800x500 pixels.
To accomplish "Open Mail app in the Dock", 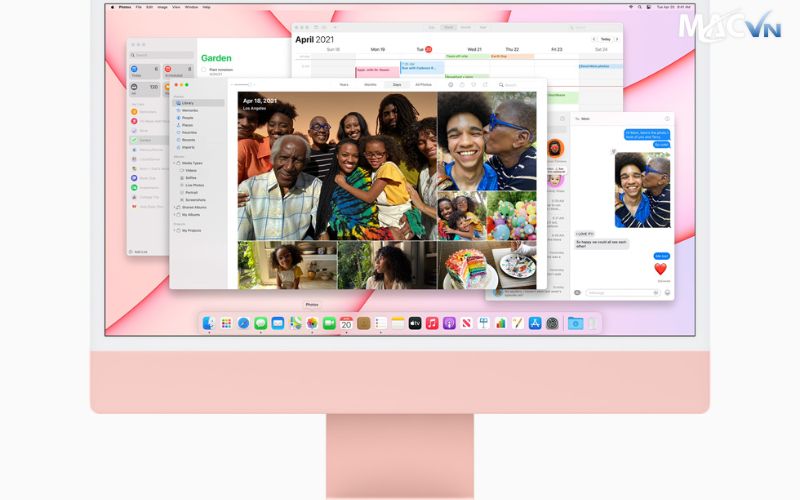I will click(278, 323).
